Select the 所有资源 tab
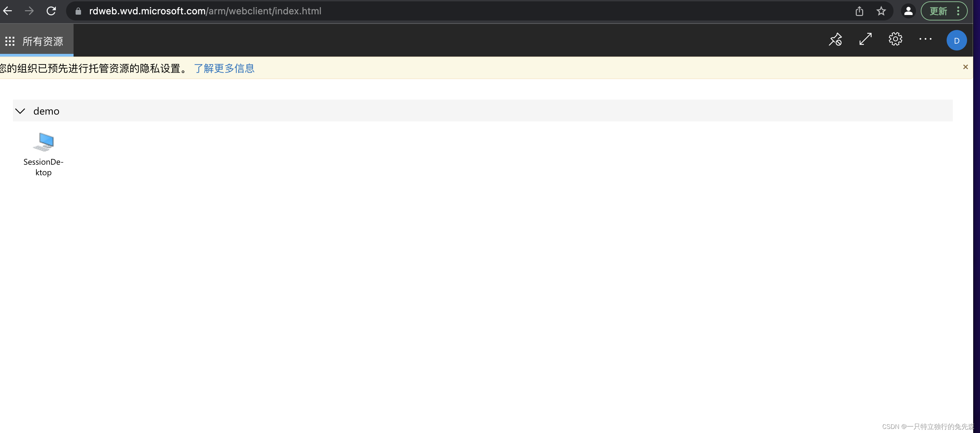This screenshot has width=980, height=433. click(x=43, y=41)
